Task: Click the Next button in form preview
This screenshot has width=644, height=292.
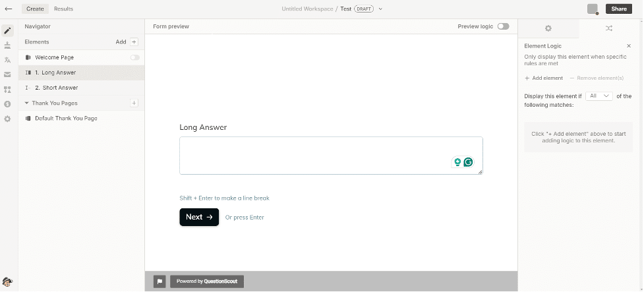Action: pos(199,217)
